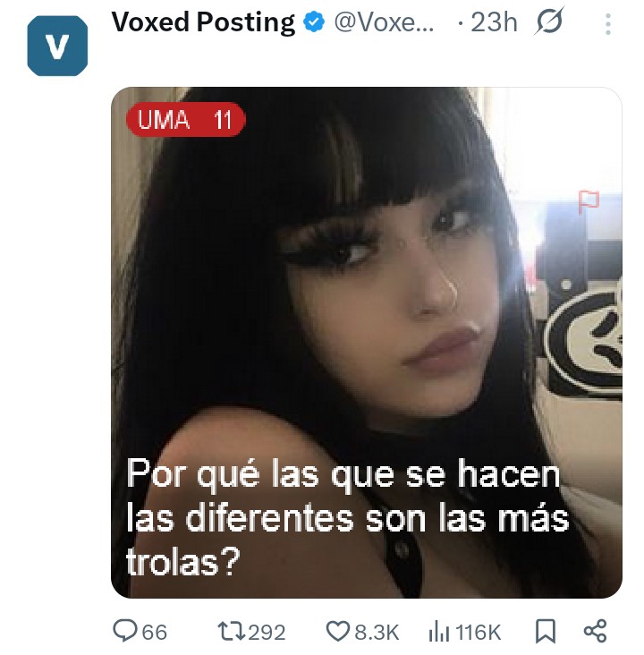Click the blue verified badge
The width and height of the screenshot is (644, 655).
pos(314,22)
